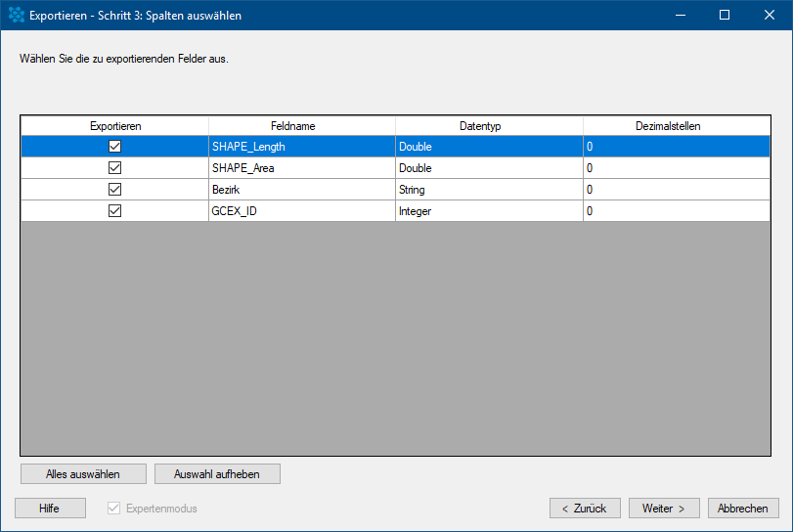Click the Datentyp column header
The image size is (793, 532).
point(489,126)
